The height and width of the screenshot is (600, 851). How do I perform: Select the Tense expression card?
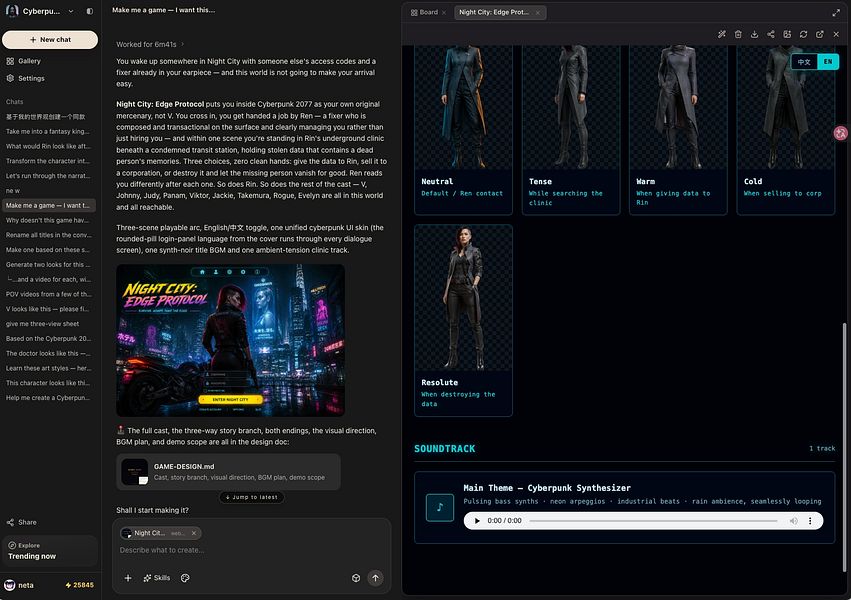point(570,130)
